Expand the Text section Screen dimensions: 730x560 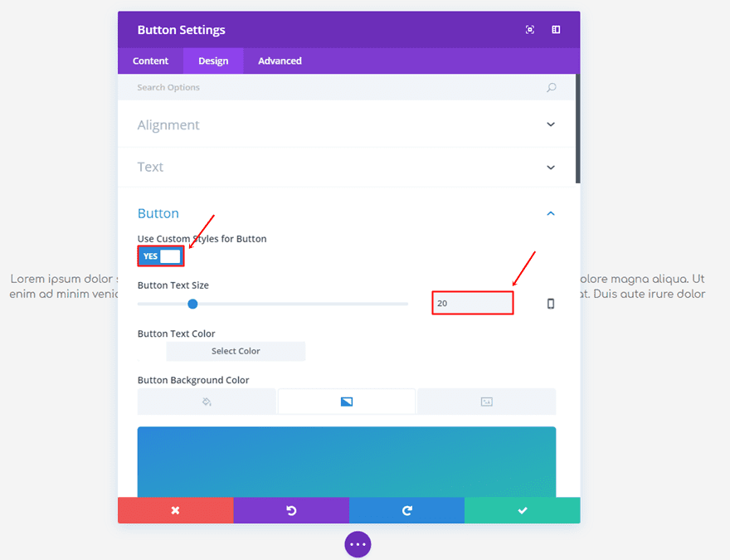pyautogui.click(x=551, y=167)
